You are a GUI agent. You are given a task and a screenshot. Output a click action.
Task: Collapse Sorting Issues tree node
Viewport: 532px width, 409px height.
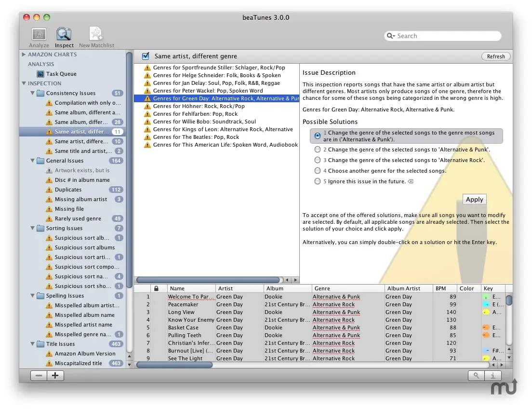pyautogui.click(x=33, y=228)
